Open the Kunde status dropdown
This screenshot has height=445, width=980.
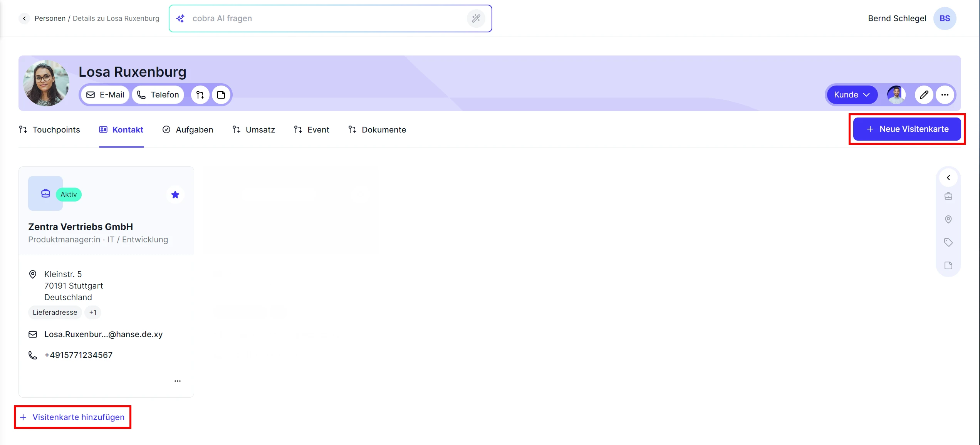pyautogui.click(x=852, y=95)
